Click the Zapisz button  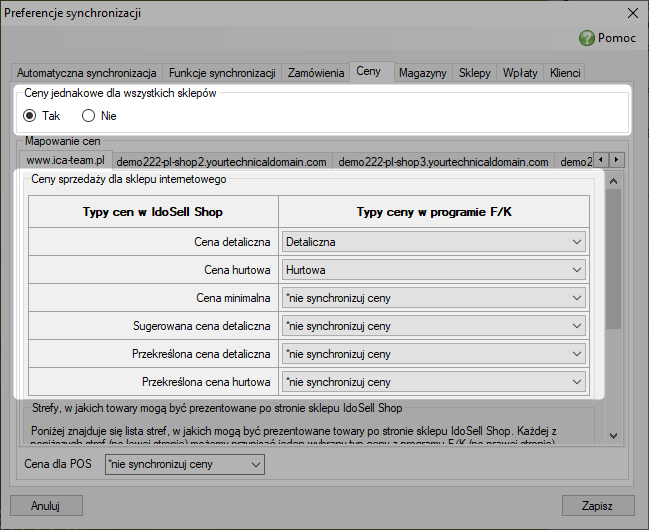coord(598,506)
